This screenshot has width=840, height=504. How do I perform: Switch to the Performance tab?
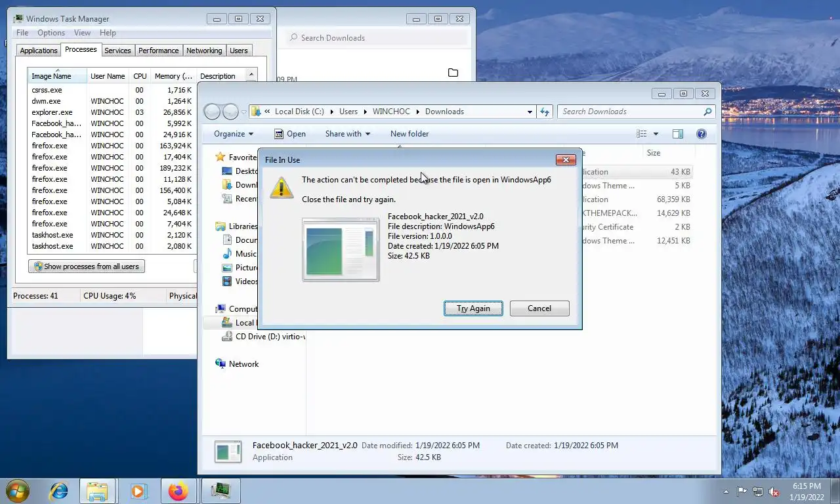(158, 51)
